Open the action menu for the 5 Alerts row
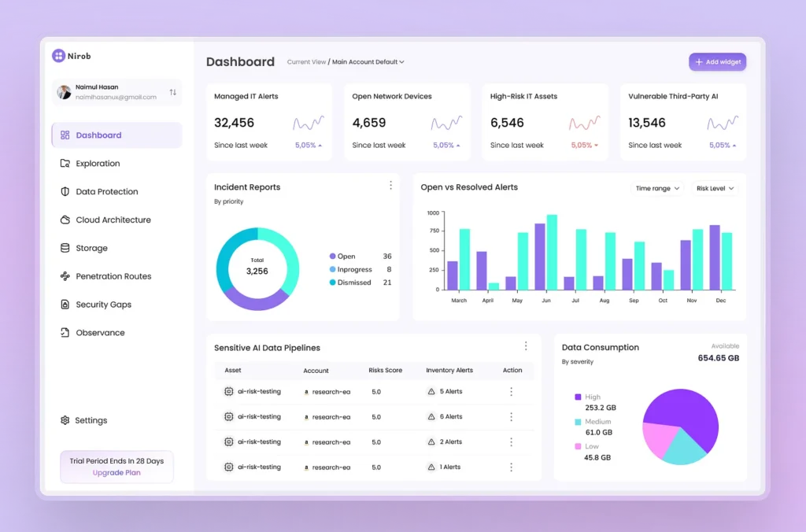This screenshot has height=532, width=806. click(511, 392)
